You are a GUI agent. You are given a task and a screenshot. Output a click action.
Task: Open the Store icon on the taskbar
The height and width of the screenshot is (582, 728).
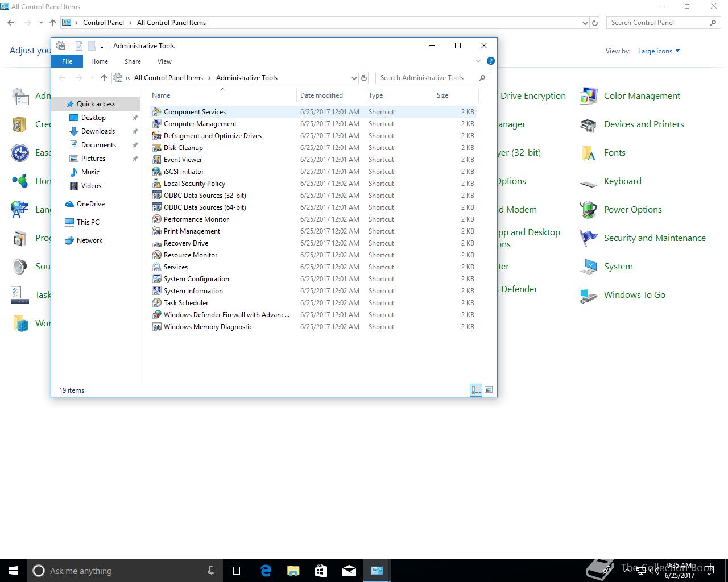point(321,571)
